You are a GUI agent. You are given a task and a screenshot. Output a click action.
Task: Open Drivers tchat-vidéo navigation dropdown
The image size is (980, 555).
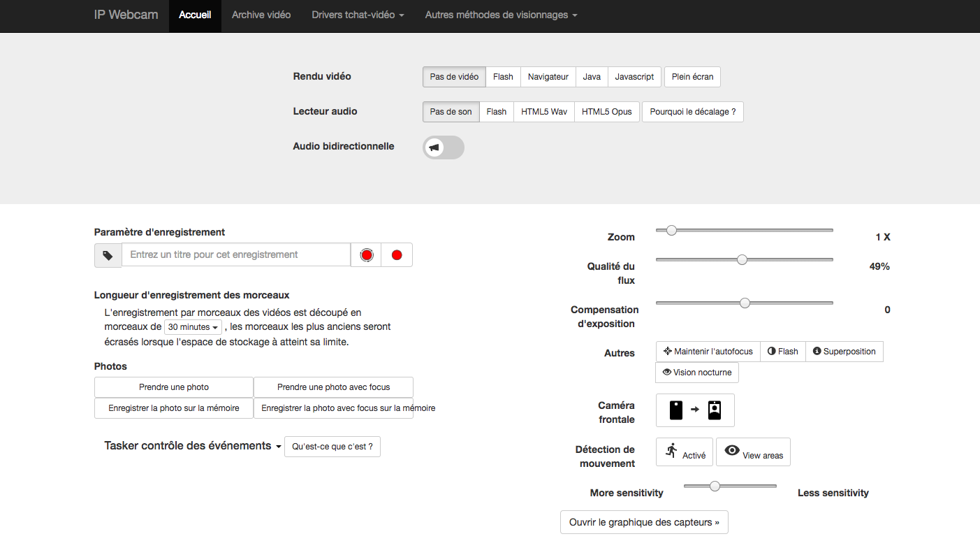pos(358,15)
